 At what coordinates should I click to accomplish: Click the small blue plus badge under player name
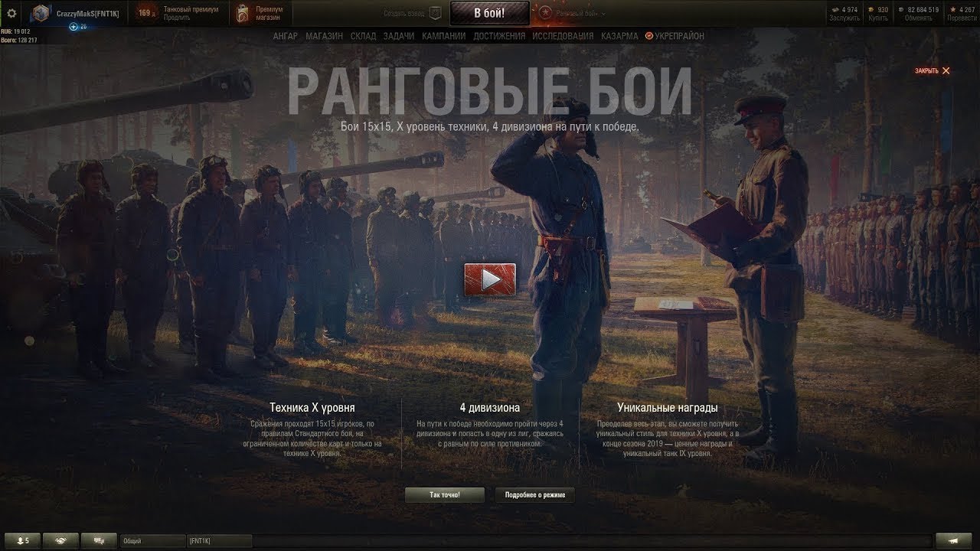[x=73, y=26]
